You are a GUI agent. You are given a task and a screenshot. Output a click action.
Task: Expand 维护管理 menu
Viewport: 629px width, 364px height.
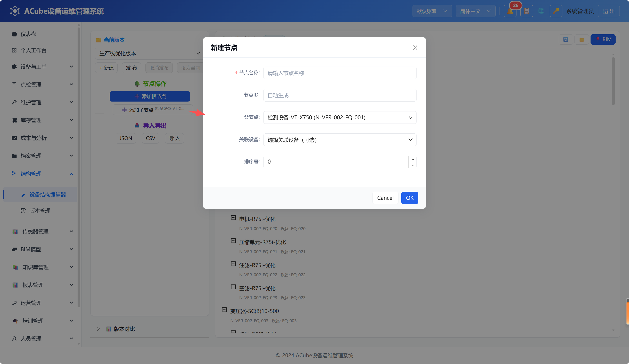(40, 102)
